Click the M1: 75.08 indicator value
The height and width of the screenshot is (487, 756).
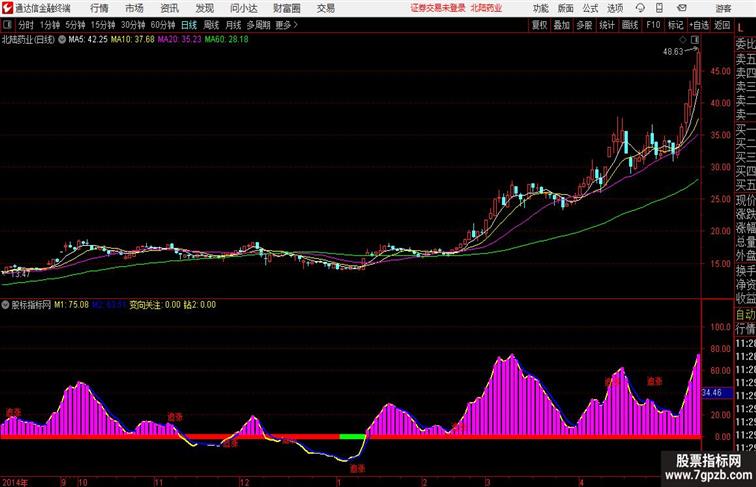click(x=71, y=305)
